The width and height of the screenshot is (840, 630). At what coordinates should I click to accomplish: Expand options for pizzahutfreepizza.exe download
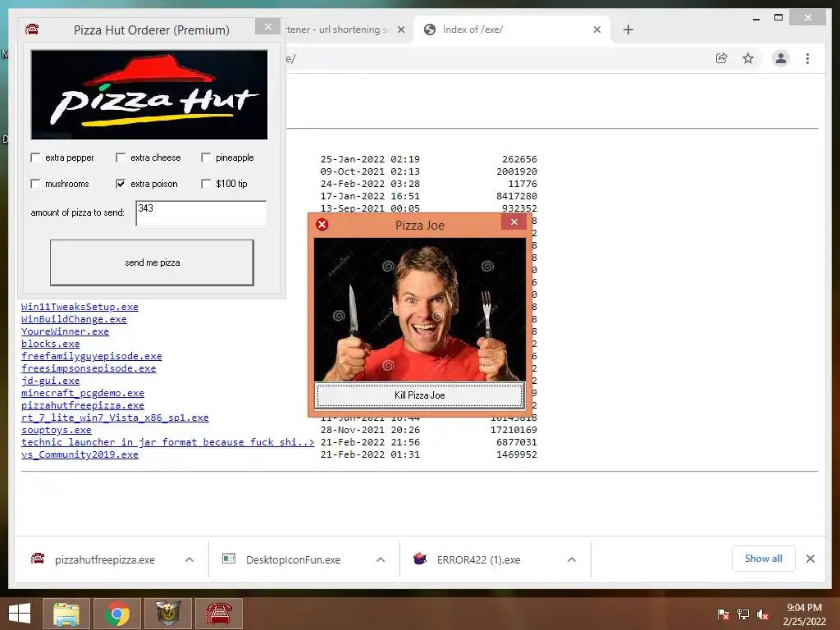click(x=189, y=559)
